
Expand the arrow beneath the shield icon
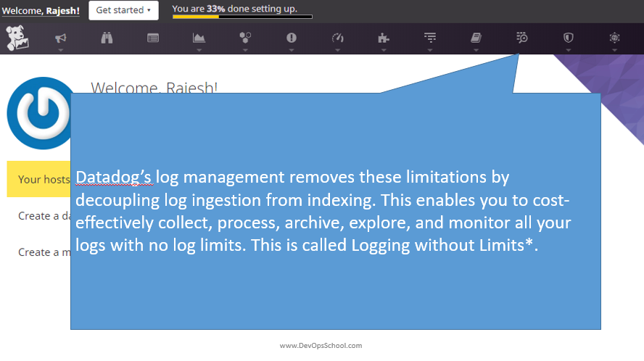click(569, 51)
